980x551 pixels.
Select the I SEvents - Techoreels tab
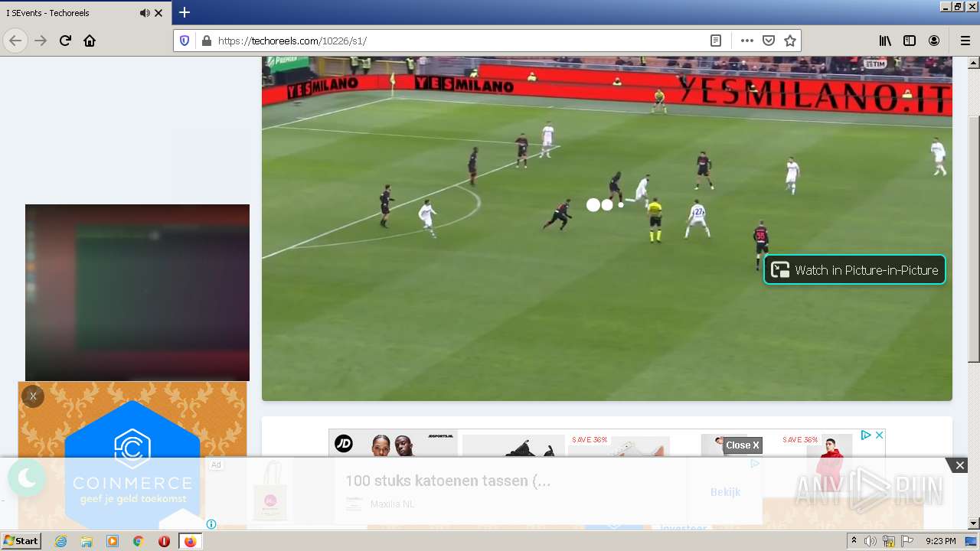pos(86,13)
